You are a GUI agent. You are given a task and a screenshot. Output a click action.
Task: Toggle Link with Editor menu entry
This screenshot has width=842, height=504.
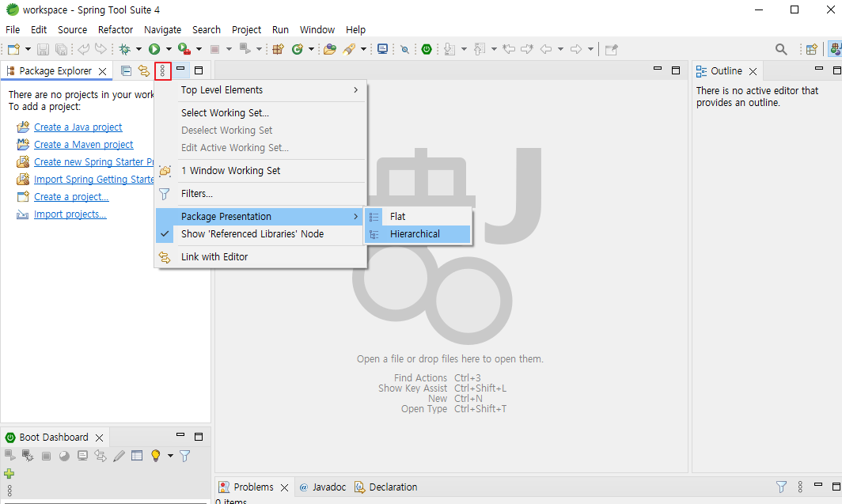261,256
